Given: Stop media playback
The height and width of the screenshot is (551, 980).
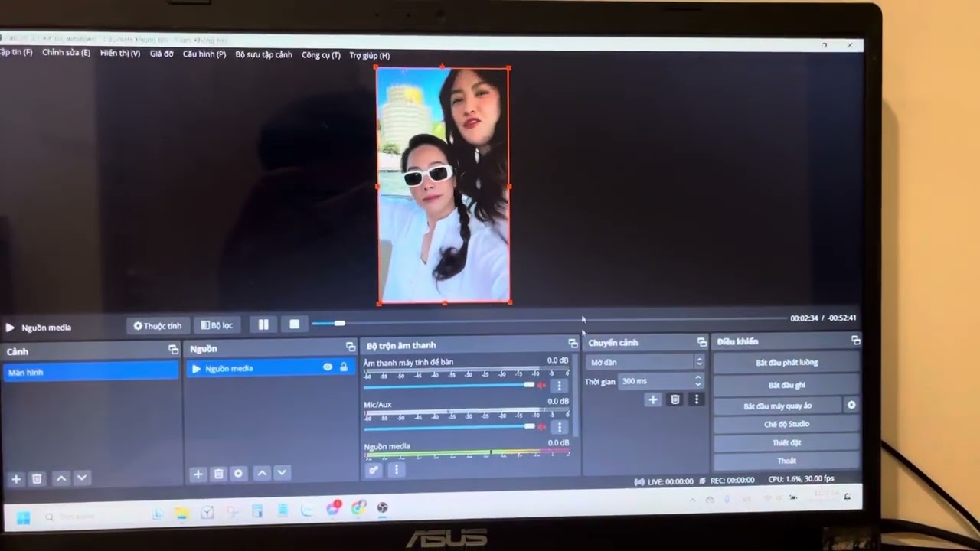Looking at the screenshot, I should pyautogui.click(x=294, y=324).
